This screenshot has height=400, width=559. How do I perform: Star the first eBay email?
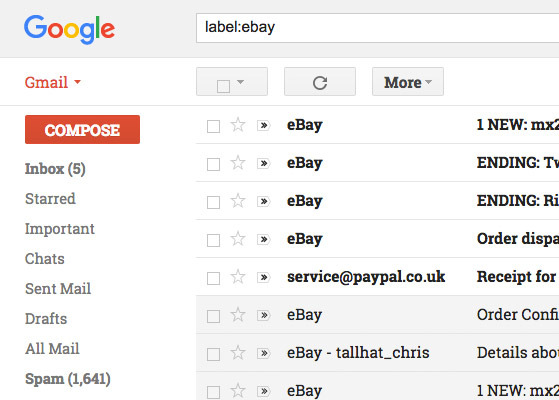point(237,125)
